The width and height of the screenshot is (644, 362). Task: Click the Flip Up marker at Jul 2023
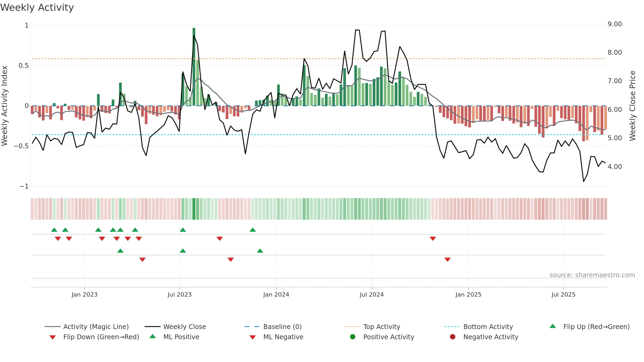(183, 230)
